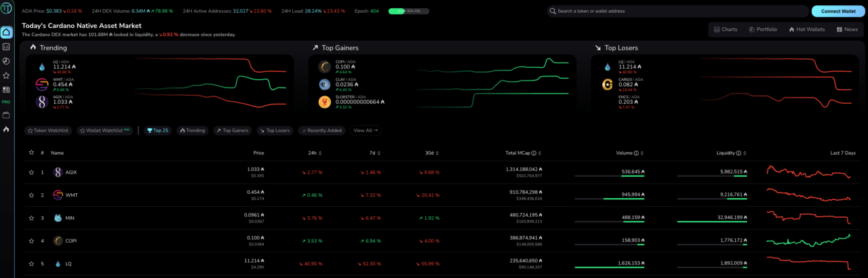Sort by Volume column arrows
Screen dimensions: 868x278
tap(642, 153)
